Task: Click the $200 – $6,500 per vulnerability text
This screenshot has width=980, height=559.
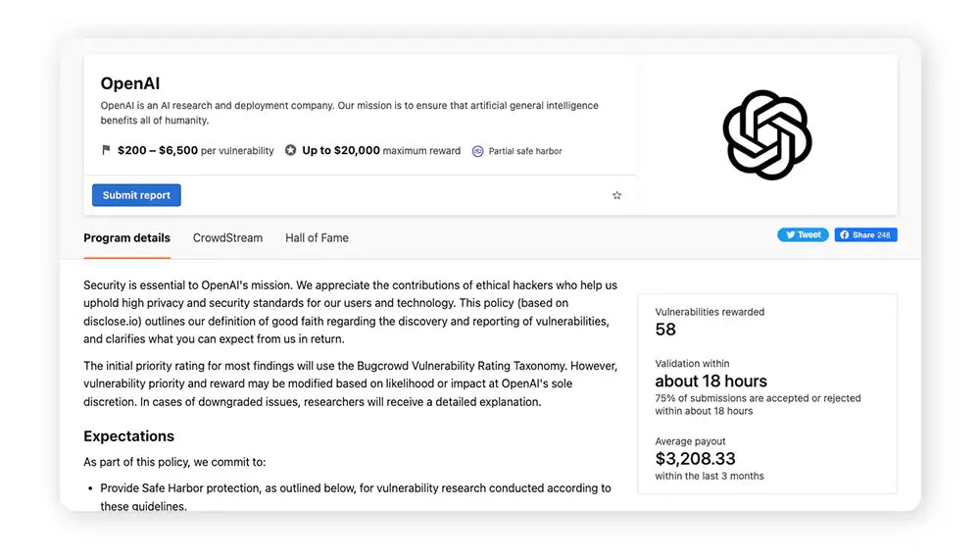Action: (x=195, y=151)
